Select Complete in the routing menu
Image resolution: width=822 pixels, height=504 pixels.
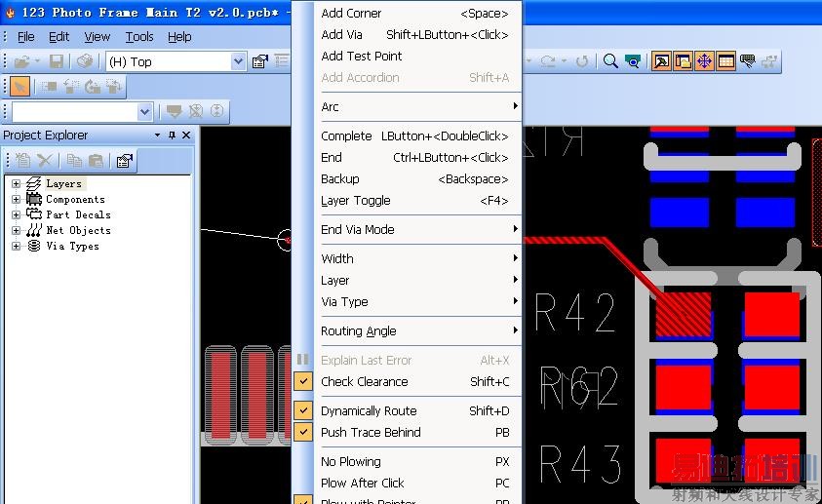pos(419,136)
